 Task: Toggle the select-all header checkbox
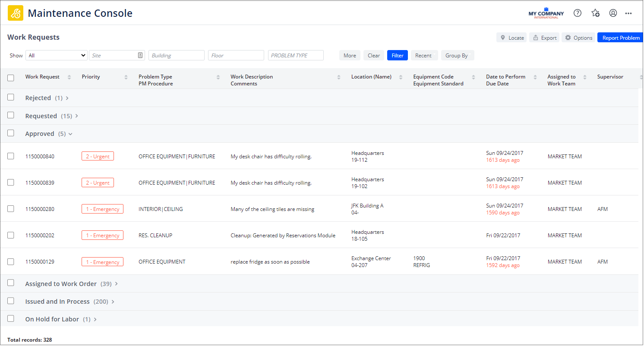(11, 78)
